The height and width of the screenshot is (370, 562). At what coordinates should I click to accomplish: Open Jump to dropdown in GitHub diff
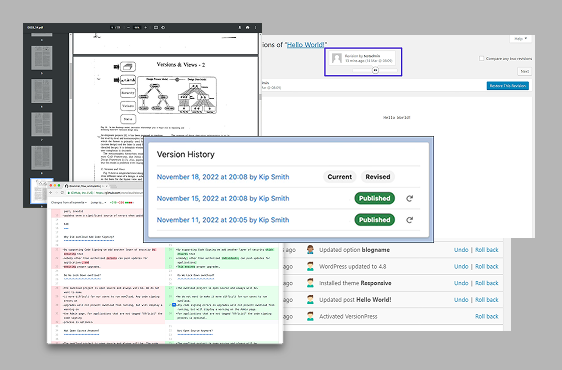pos(98,203)
